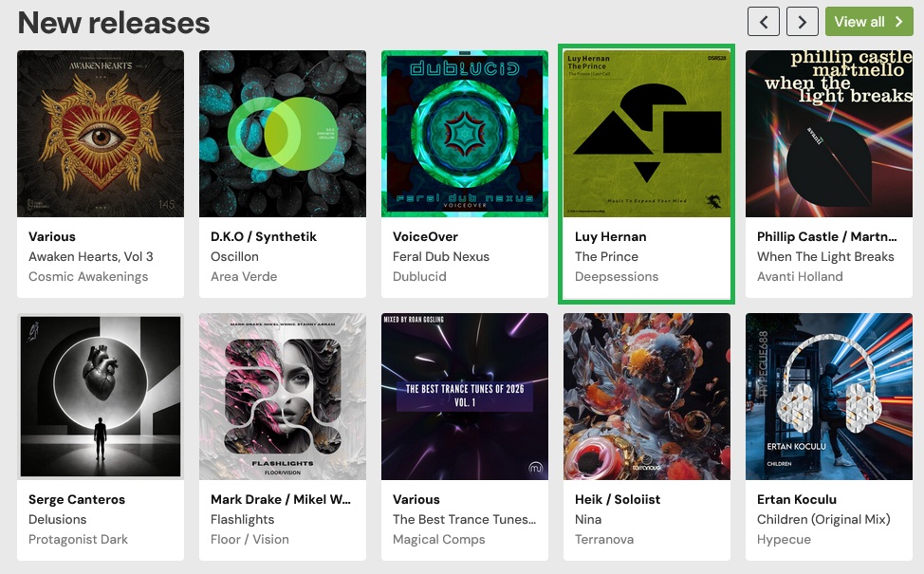Open the Oscillon album artwork
Image resolution: width=924 pixels, height=574 pixels.
(x=283, y=134)
